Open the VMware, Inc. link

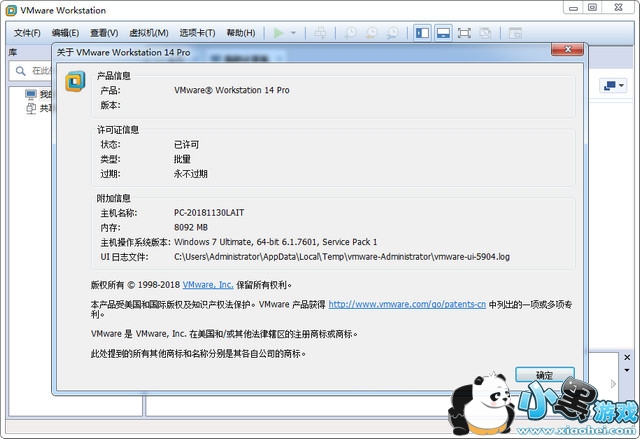pyautogui.click(x=208, y=285)
